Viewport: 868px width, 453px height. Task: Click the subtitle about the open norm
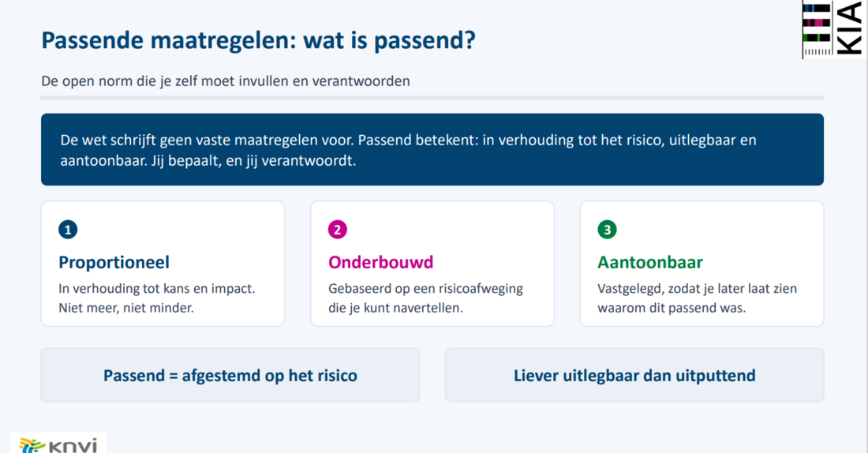(x=226, y=80)
